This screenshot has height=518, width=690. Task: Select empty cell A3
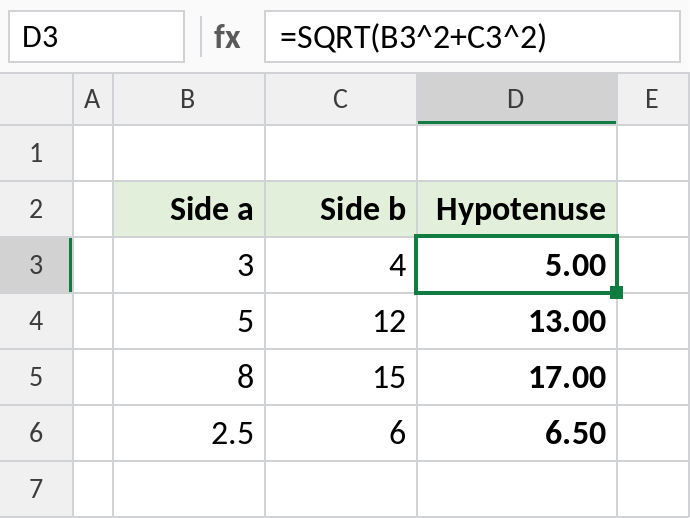tap(93, 265)
